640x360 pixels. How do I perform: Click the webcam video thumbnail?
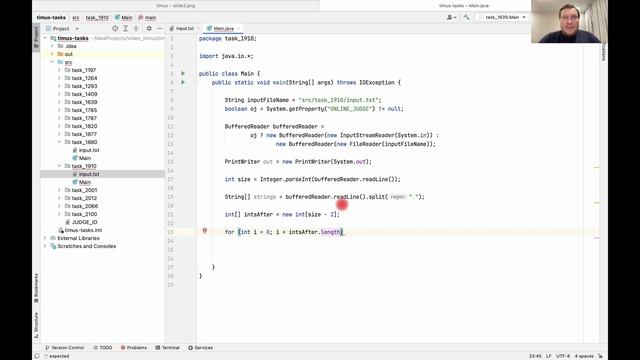coord(569,21)
